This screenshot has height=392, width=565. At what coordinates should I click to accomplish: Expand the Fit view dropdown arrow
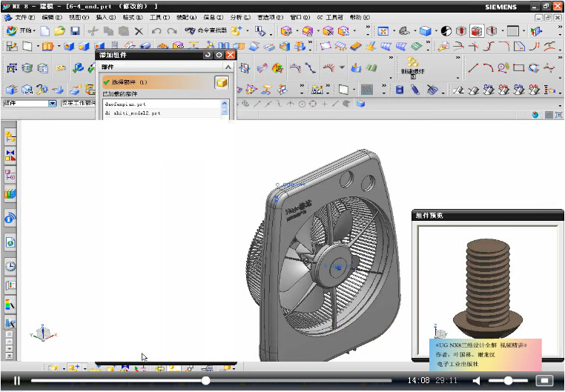click(393, 31)
